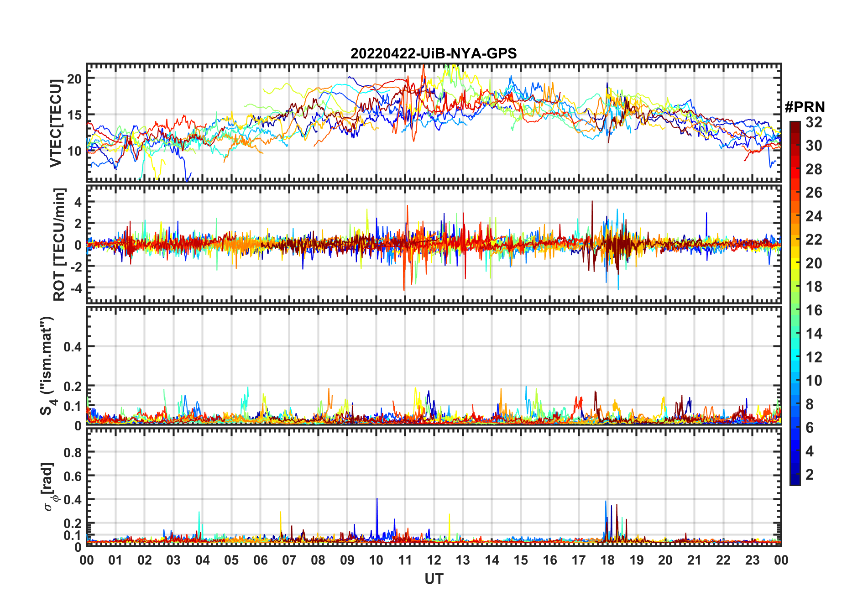
Task: Click UT axis tick label 14
Action: tap(492, 560)
